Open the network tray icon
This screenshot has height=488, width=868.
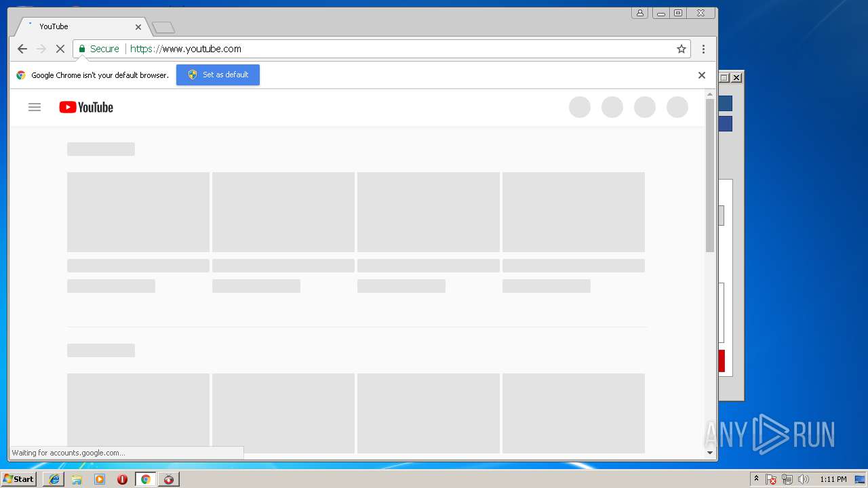point(787,479)
